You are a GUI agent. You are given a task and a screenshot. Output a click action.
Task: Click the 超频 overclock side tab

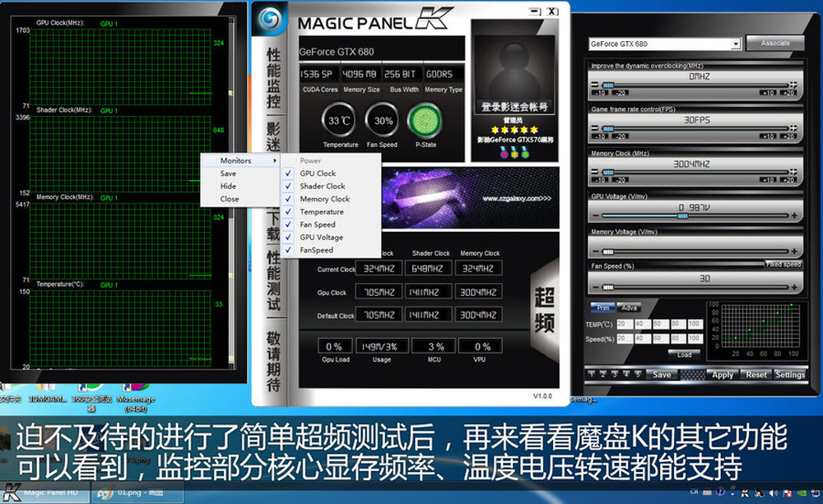click(544, 310)
